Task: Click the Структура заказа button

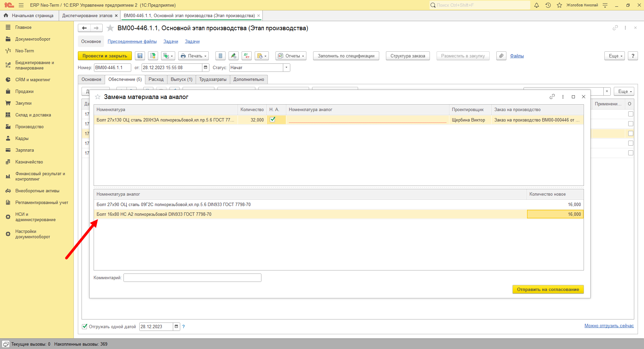Action: click(x=408, y=56)
